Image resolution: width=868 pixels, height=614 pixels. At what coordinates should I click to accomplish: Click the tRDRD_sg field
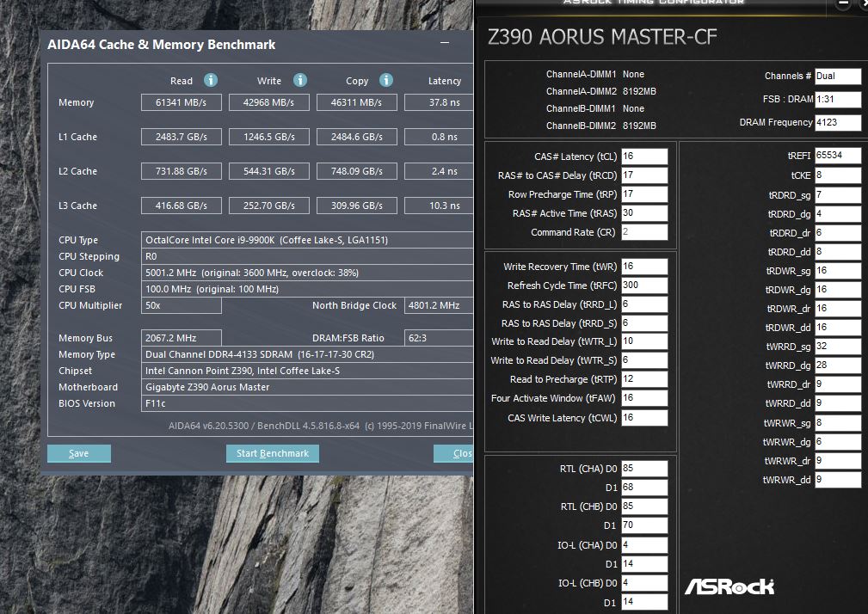838,194
